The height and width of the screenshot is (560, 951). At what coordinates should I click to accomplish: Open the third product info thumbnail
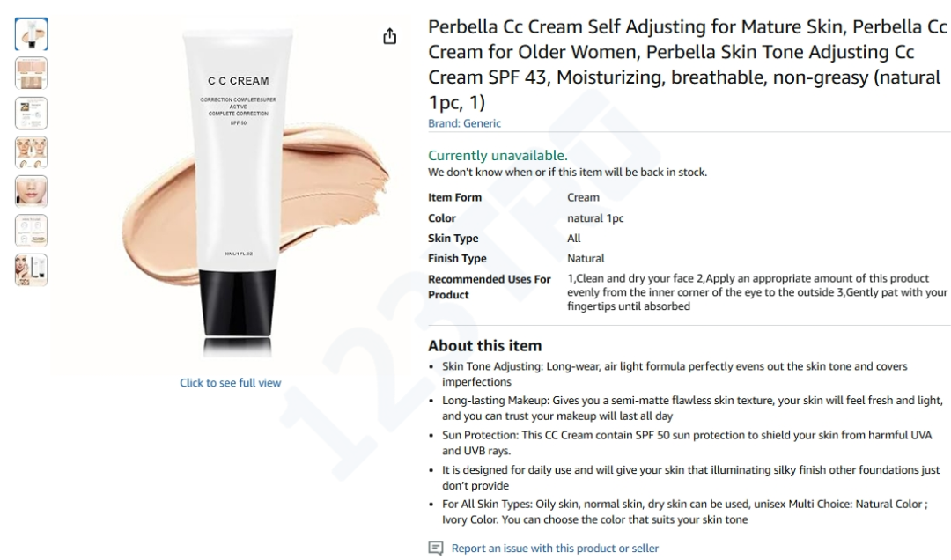coord(32,113)
